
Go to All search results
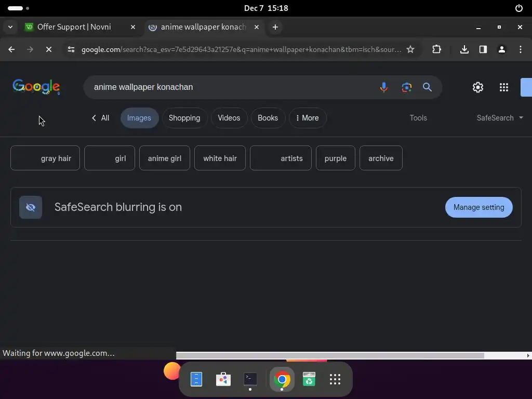(x=100, y=118)
